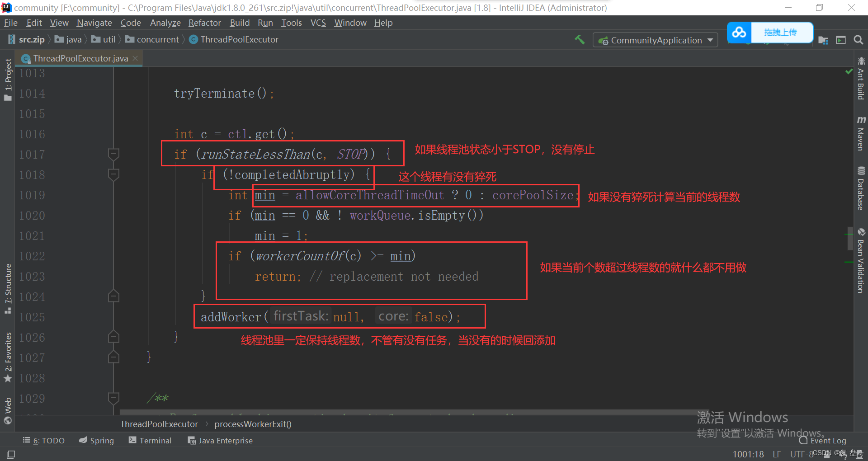Click the class icon beside ThreadPoolExecutor breadcrumb
The height and width of the screenshot is (461, 868).
tap(193, 40)
